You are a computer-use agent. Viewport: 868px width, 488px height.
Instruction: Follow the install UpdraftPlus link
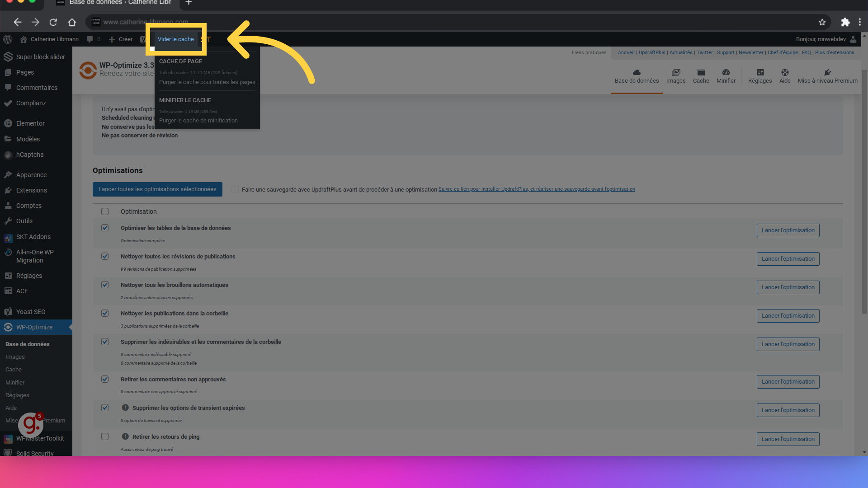pyautogui.click(x=537, y=189)
